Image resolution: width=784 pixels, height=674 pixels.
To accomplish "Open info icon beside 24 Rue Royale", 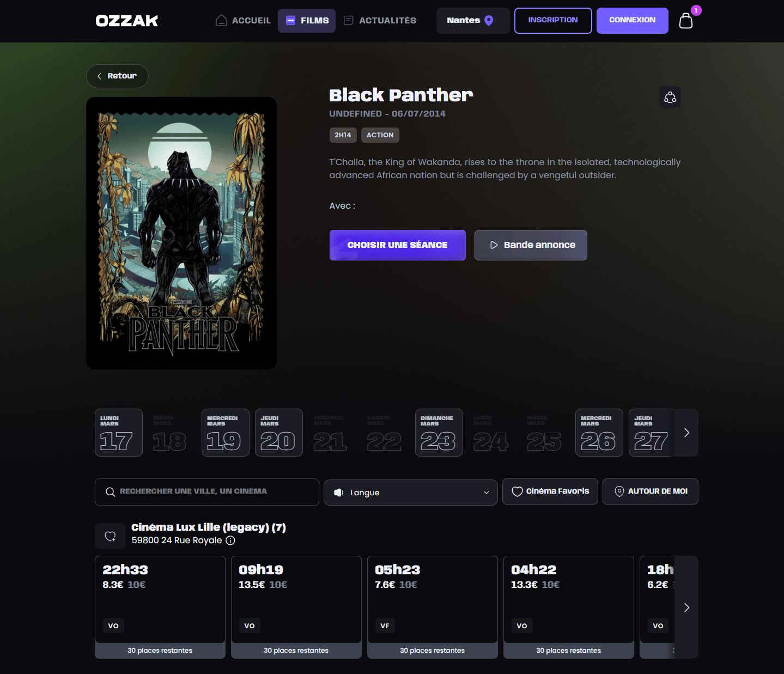I will point(230,541).
